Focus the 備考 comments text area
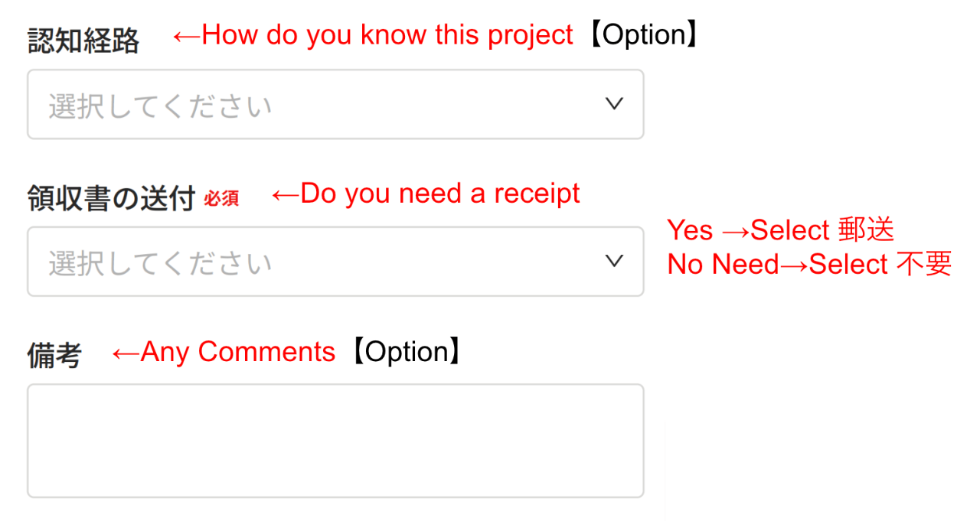Image resolution: width=980 pixels, height=521 pixels. click(335, 441)
